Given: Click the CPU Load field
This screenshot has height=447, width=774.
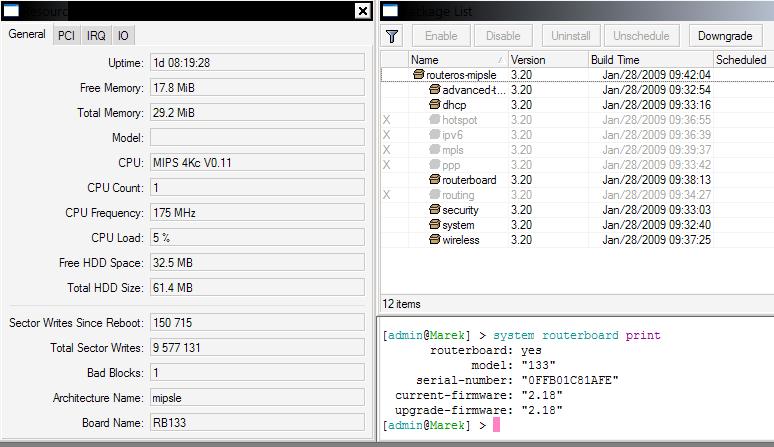Looking at the screenshot, I should (x=257, y=237).
